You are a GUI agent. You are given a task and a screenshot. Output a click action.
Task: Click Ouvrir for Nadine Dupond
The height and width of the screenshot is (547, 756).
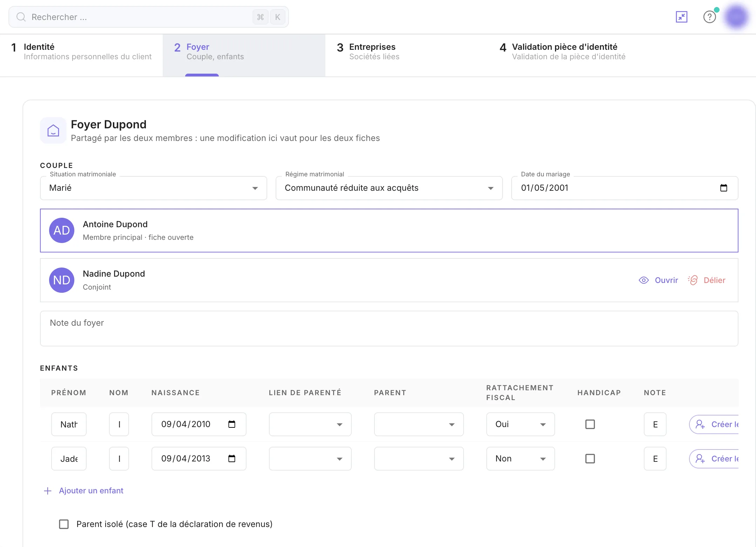tap(659, 280)
